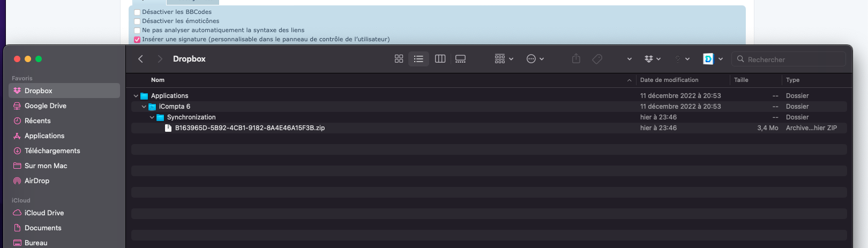
Task: Open the action ellipsis menu
Action: [535, 59]
